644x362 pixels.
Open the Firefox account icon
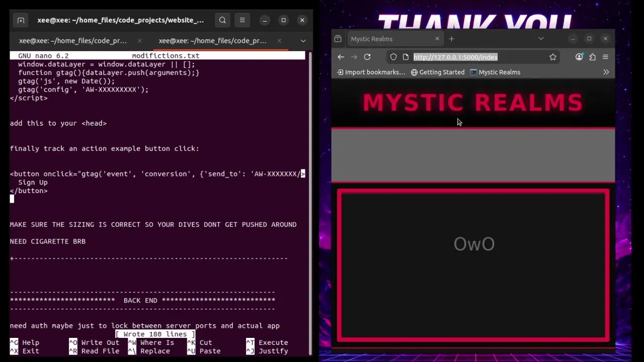pyautogui.click(x=579, y=57)
